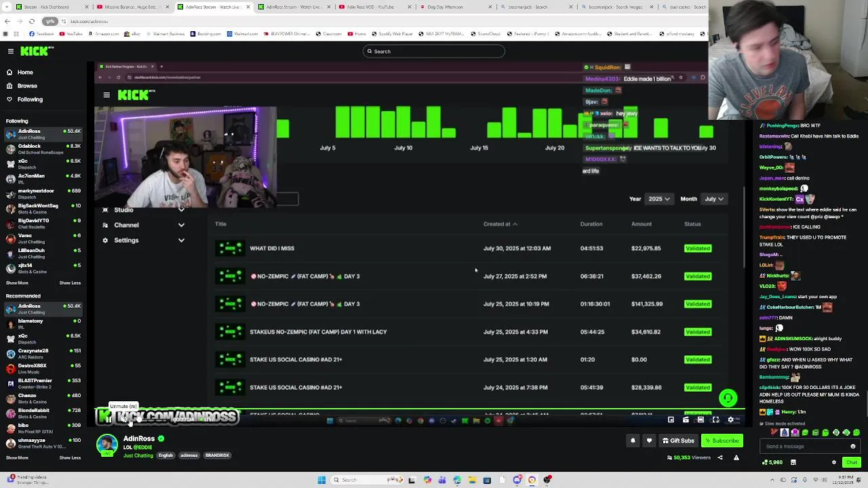Switch to Dog Day Afternoon browser tab

click(x=449, y=7)
